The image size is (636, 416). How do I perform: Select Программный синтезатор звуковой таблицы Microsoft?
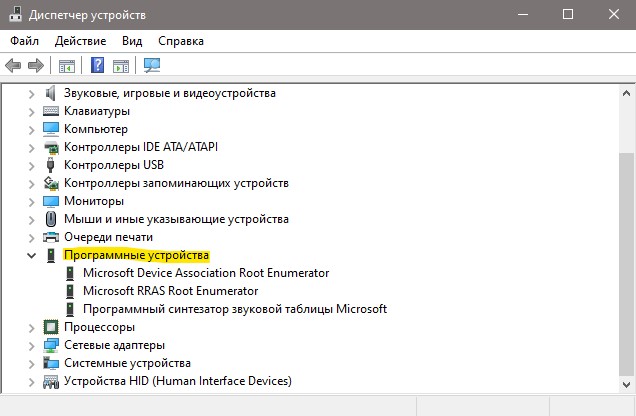click(235, 309)
